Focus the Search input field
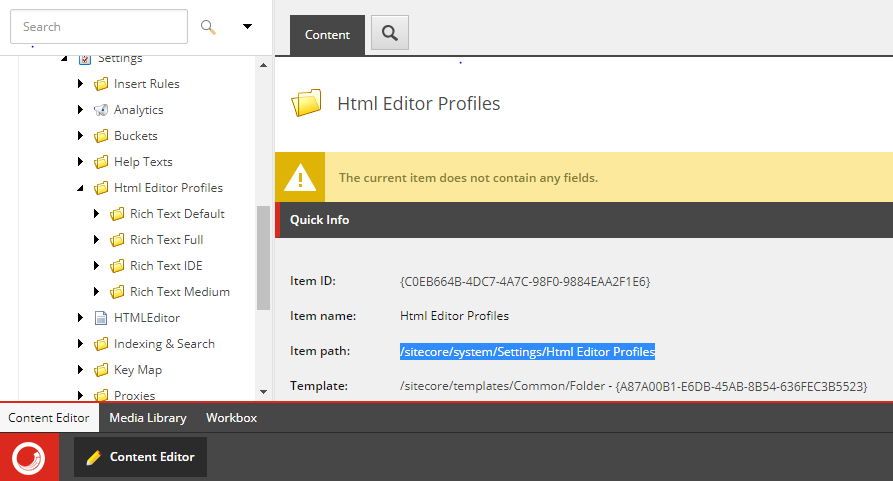Image resolution: width=893 pixels, height=481 pixels. coord(99,26)
